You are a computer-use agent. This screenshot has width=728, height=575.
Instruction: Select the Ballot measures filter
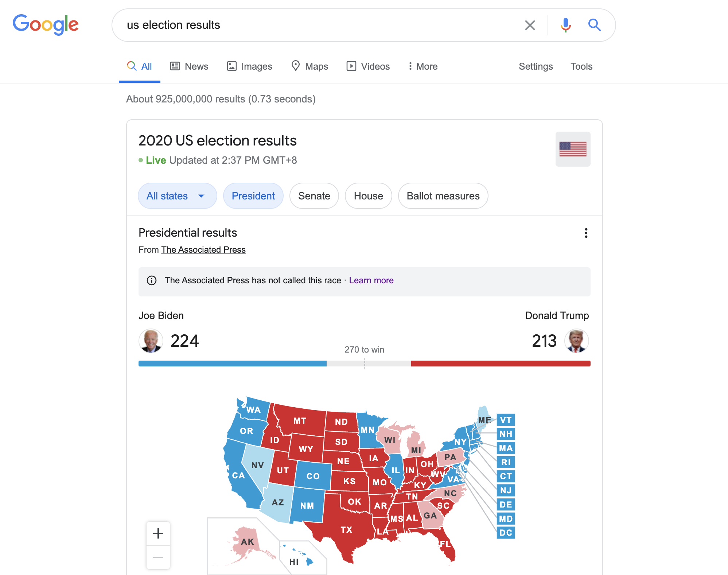[443, 196]
